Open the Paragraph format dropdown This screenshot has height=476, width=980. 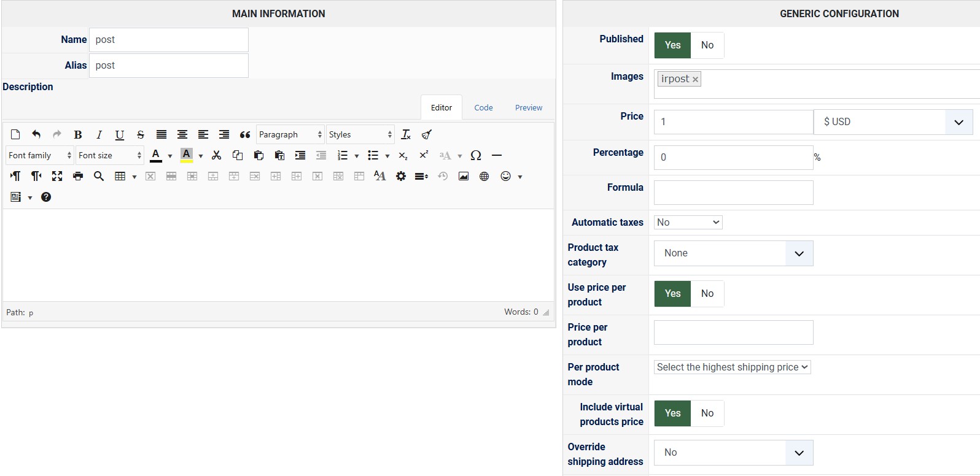coord(290,135)
